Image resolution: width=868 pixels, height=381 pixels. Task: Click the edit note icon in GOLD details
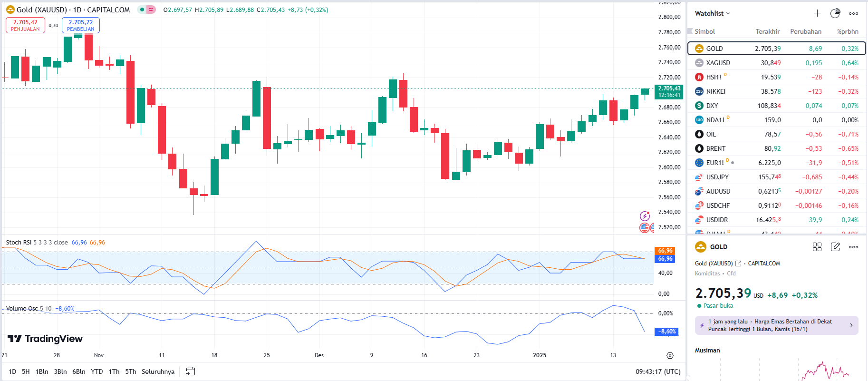835,247
